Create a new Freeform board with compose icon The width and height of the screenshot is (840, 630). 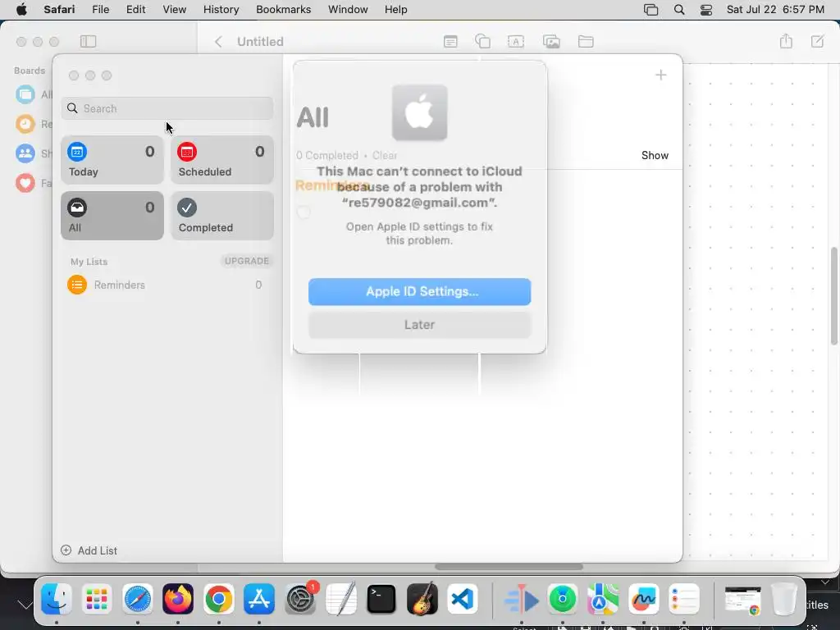coord(818,41)
